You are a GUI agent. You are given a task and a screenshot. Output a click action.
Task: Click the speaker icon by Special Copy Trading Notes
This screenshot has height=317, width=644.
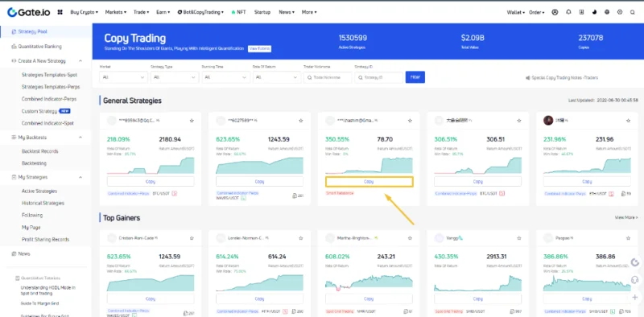point(528,77)
